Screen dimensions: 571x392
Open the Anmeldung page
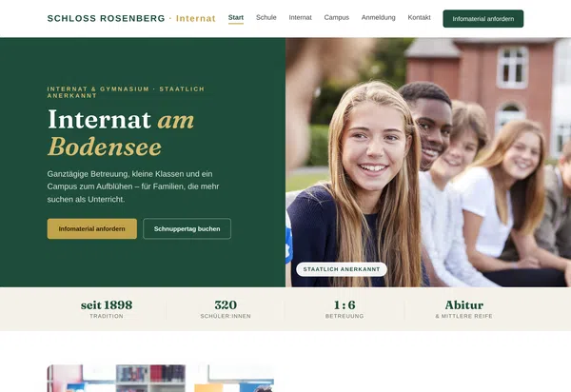click(379, 17)
